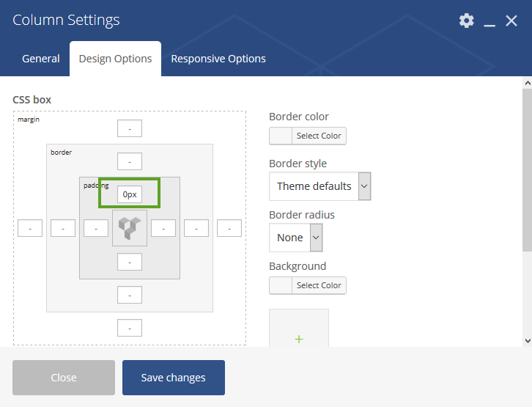
Task: Click the scrollbar up arrow
Action: tap(528, 83)
